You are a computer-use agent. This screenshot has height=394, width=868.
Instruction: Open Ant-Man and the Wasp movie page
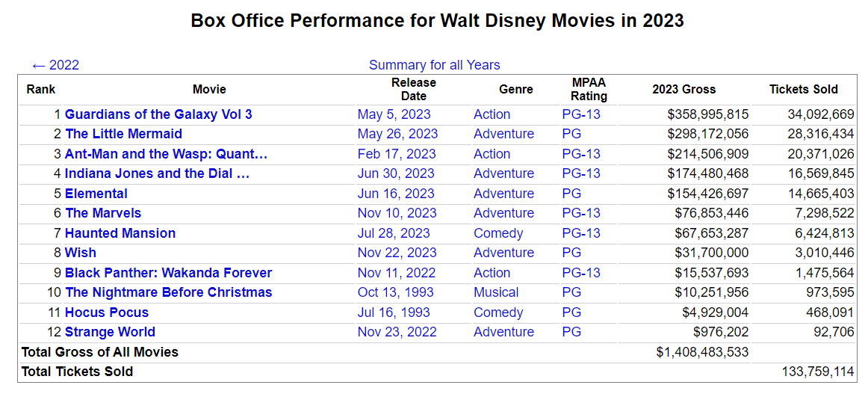[166, 154]
